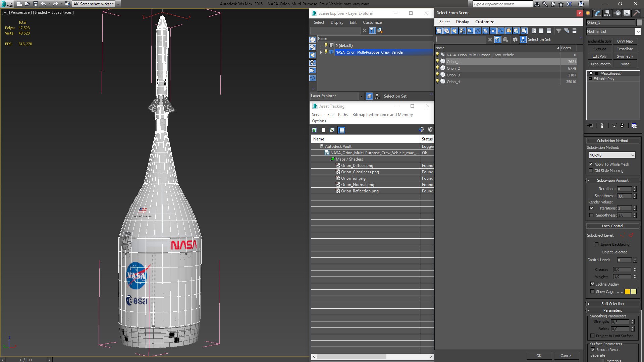Toggle Display Geometry filter in Select From Scene
This screenshot has width=644, height=362.
[439, 31]
